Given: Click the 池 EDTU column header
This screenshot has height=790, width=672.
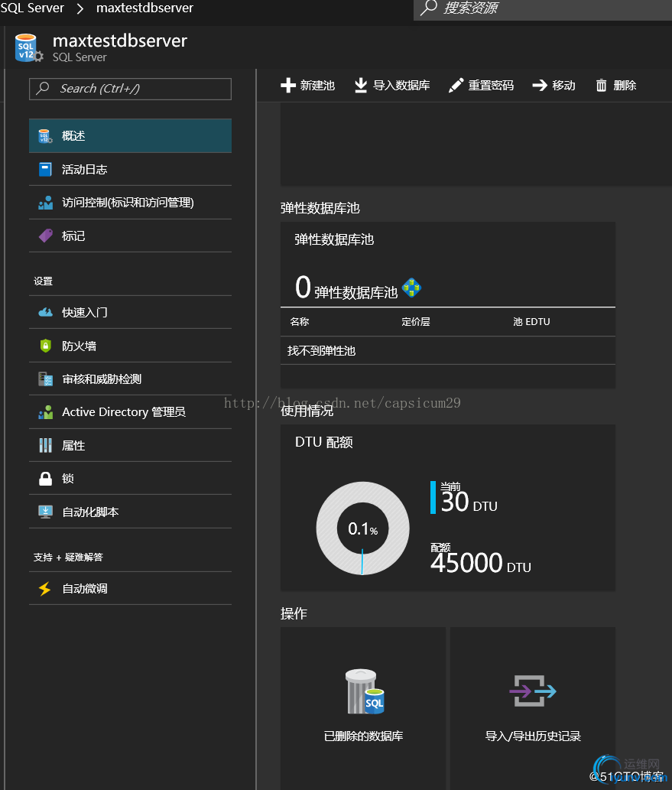Looking at the screenshot, I should [x=531, y=321].
